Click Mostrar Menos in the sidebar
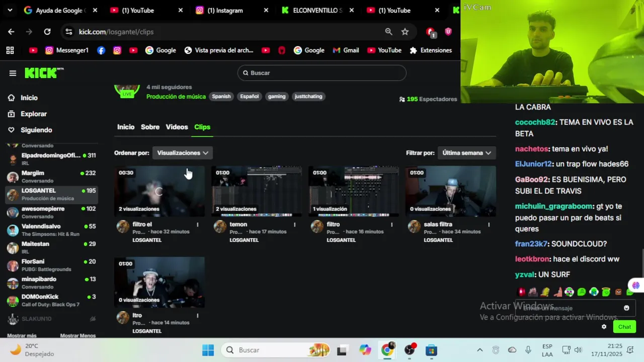Image resolution: width=644 pixels, height=362 pixels. pos(78,335)
